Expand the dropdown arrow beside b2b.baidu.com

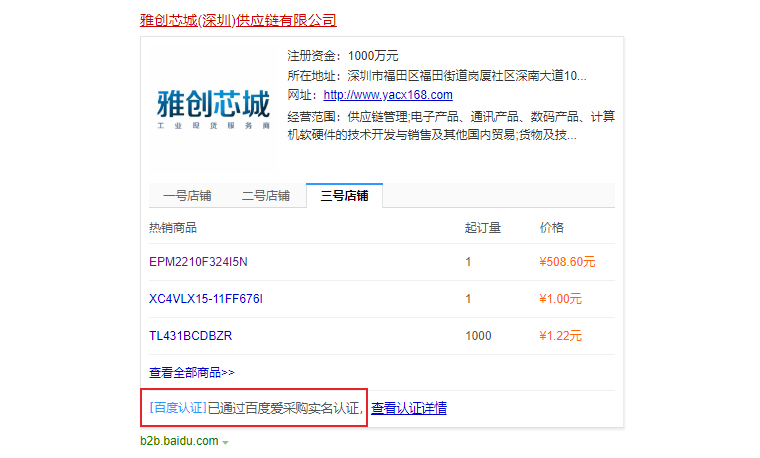226,442
